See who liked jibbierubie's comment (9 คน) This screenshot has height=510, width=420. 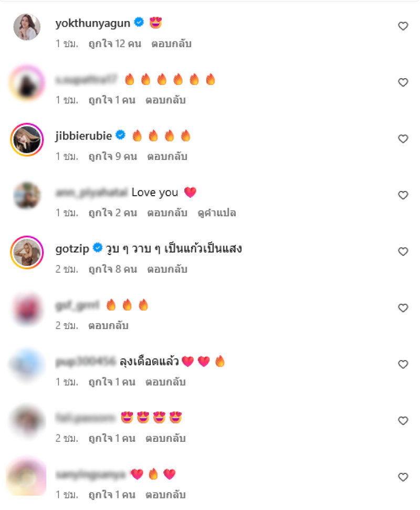[113, 156]
